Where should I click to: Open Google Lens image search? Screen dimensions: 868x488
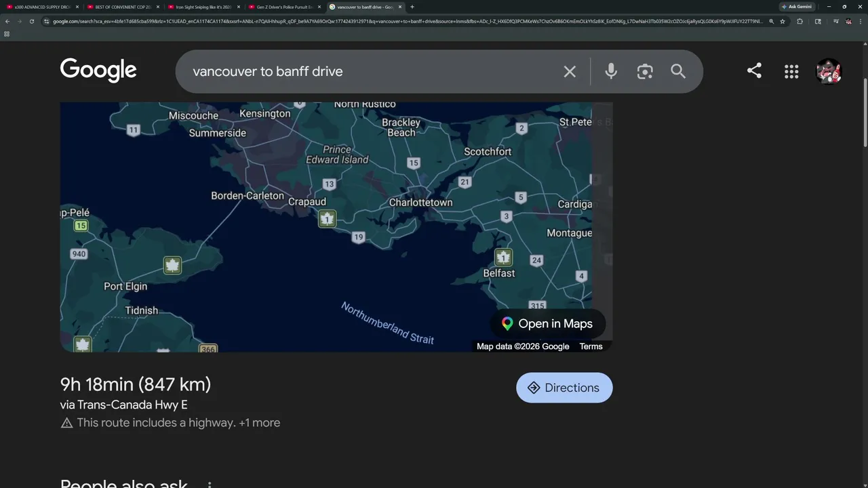(x=645, y=71)
